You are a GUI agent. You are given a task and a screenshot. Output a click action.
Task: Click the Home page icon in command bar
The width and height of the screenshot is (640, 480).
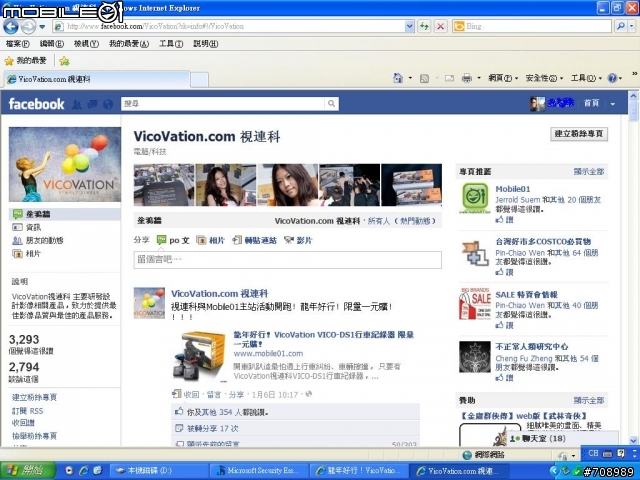[398, 78]
